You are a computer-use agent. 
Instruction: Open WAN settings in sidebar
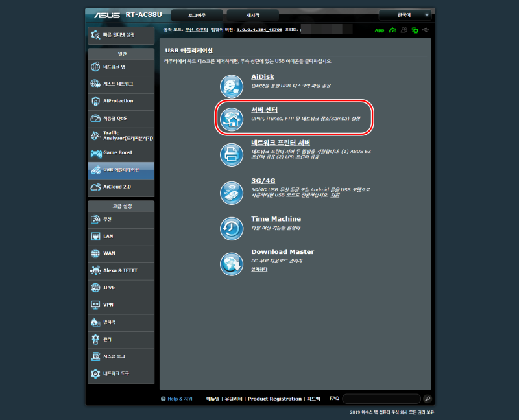(121, 253)
